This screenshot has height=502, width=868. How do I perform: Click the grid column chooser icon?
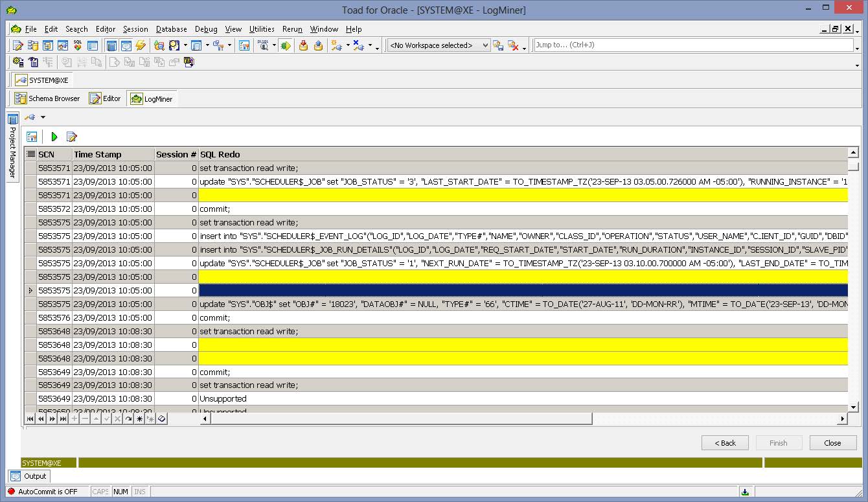[x=30, y=154]
